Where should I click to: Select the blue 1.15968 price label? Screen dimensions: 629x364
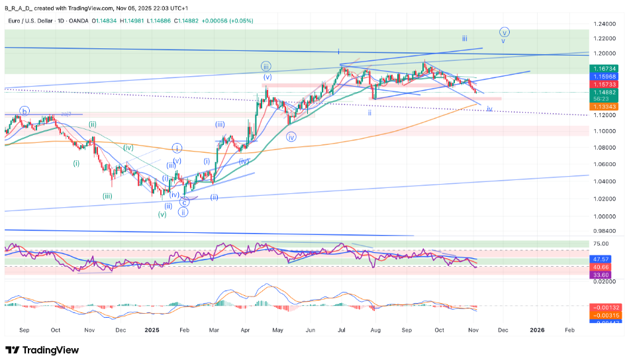605,77
